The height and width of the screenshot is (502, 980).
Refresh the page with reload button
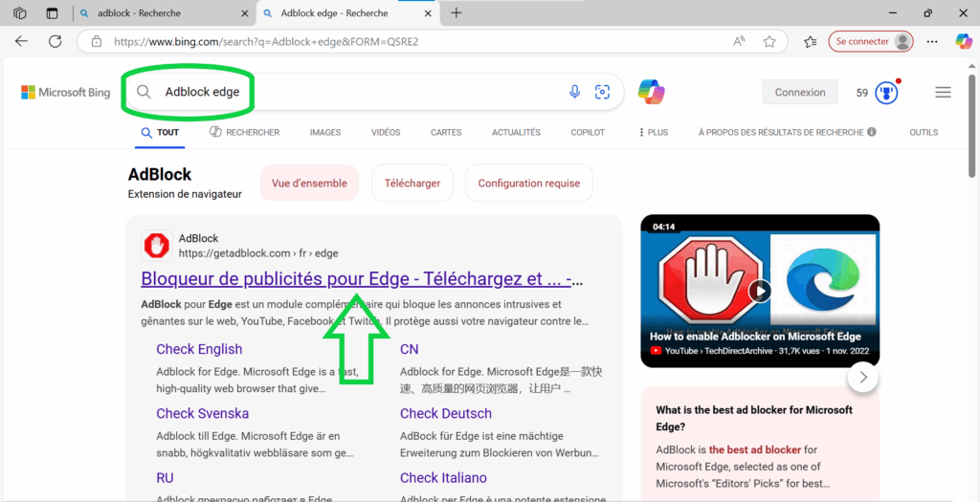pos(55,41)
